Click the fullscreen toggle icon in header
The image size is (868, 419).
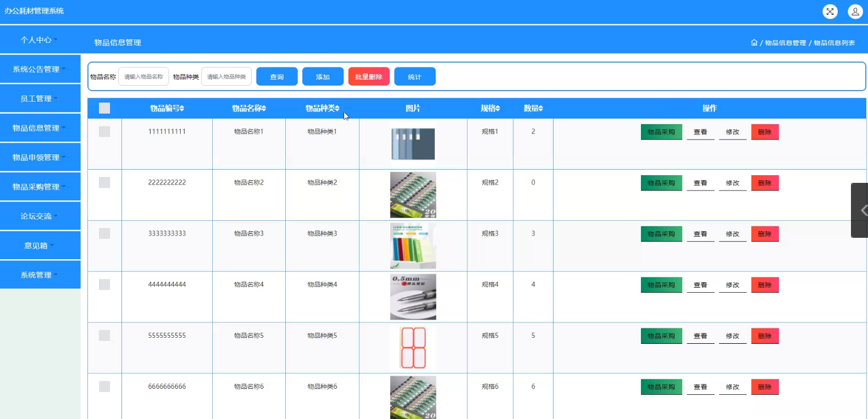pos(830,12)
